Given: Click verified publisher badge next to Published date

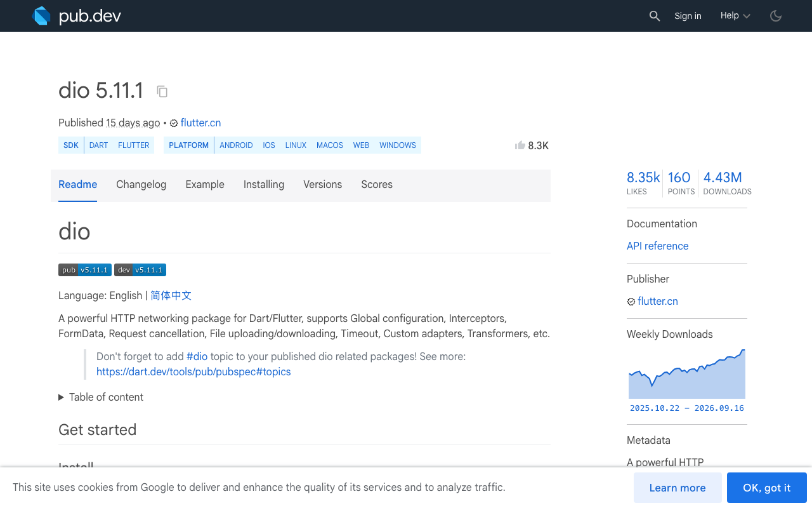Looking at the screenshot, I should tap(174, 123).
